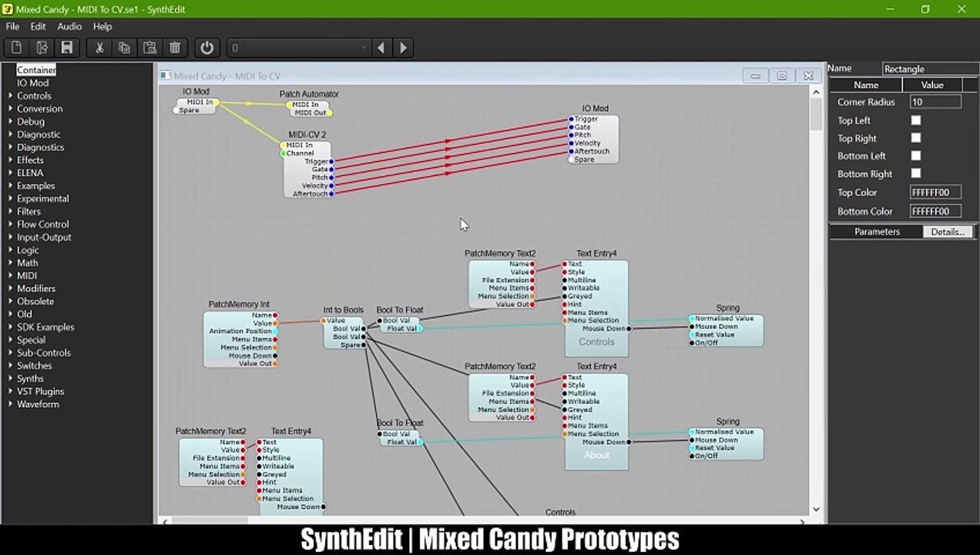980x555 pixels.
Task: Click the next patch arrow
Action: 403,48
